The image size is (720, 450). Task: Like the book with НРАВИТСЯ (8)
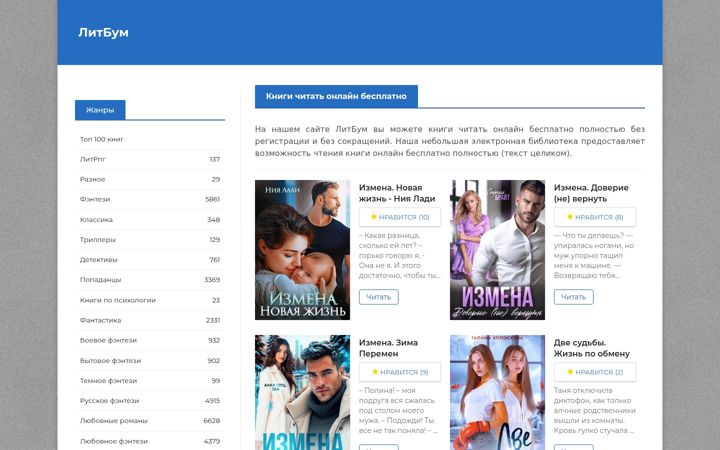[x=595, y=217]
